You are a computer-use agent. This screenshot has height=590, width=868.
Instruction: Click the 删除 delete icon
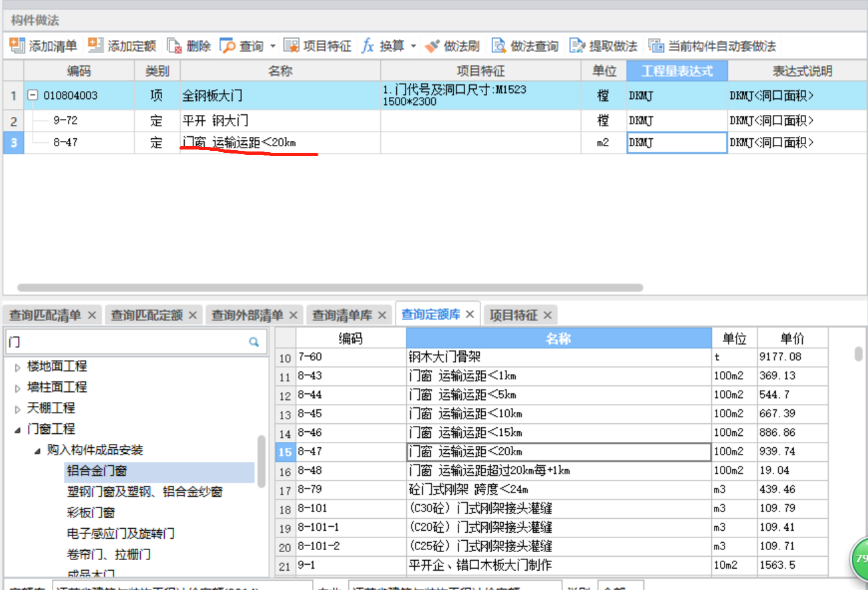pyautogui.click(x=175, y=46)
